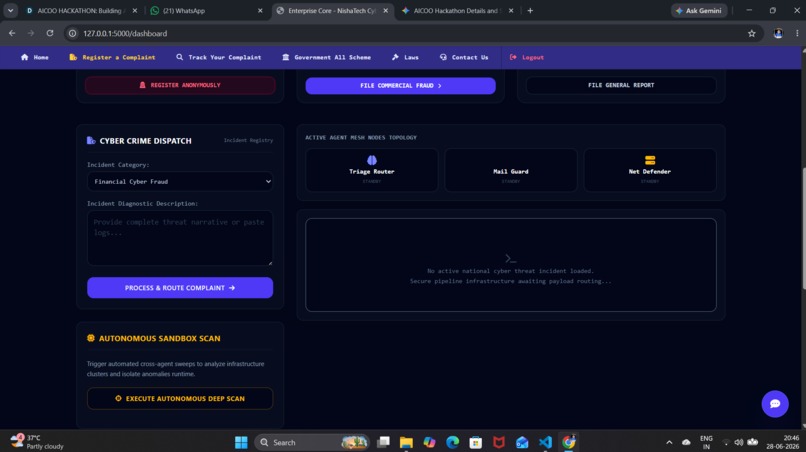Open the Mail app from the taskbar
806x452 pixels.
point(522,442)
